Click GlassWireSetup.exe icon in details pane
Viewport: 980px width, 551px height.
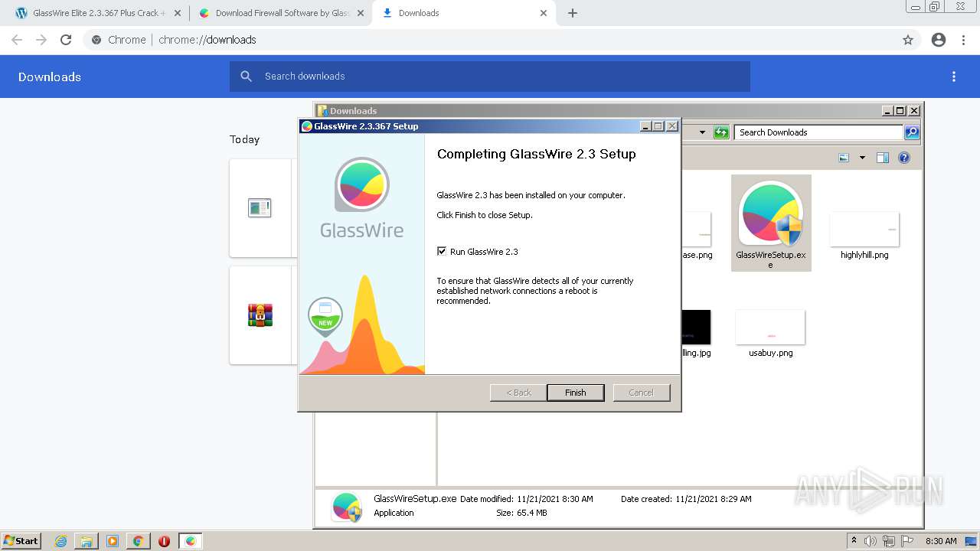(x=347, y=507)
